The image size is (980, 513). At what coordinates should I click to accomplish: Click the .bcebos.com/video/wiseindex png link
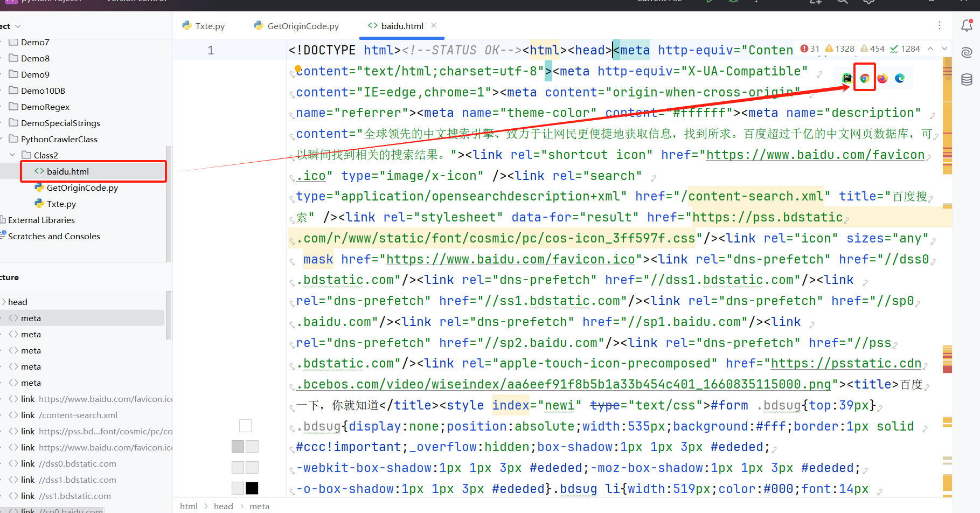[564, 384]
